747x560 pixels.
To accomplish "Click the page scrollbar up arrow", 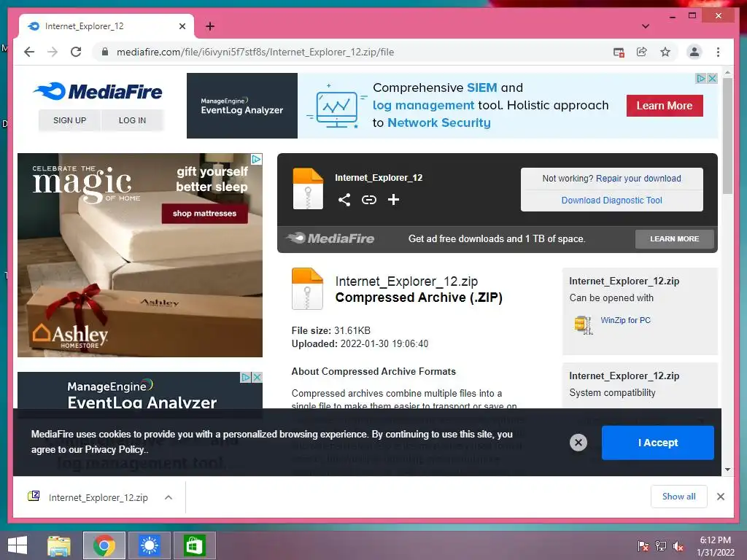I will tap(727, 73).
